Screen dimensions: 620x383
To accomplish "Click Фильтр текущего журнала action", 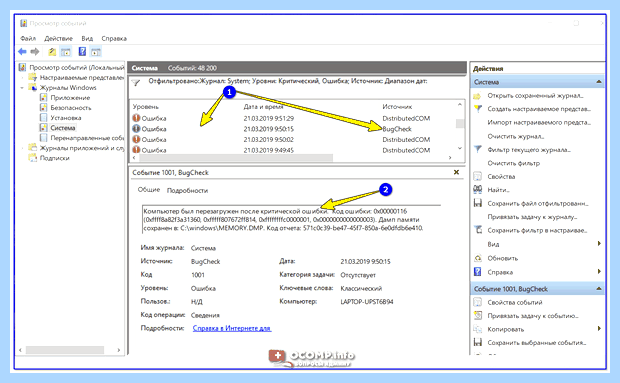I will [x=529, y=149].
